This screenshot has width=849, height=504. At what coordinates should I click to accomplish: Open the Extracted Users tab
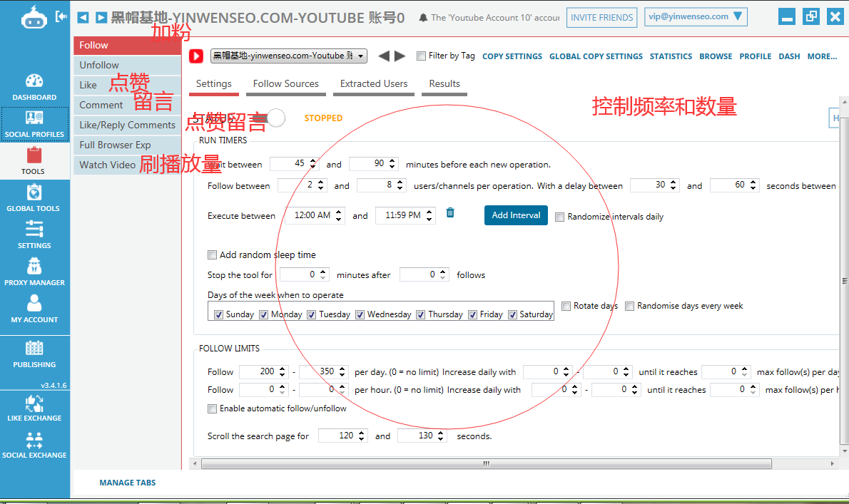click(x=373, y=83)
